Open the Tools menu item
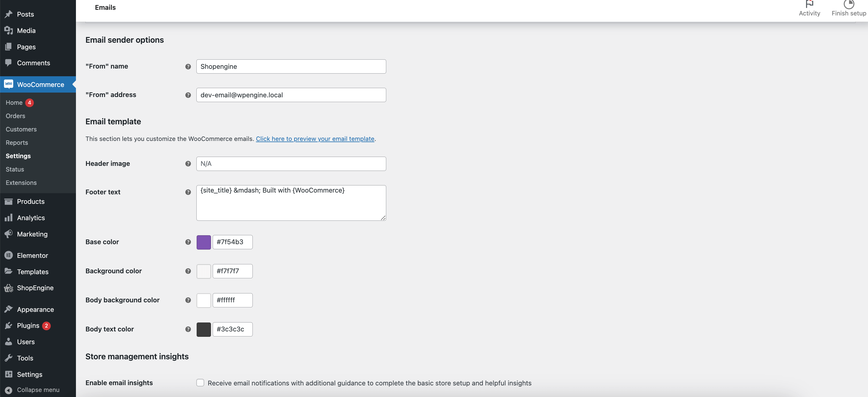This screenshot has width=868, height=397. pyautogui.click(x=25, y=358)
